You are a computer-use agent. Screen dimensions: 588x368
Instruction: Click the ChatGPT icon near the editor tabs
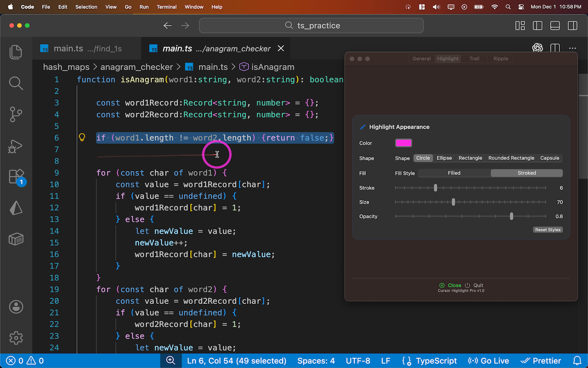[x=537, y=48]
